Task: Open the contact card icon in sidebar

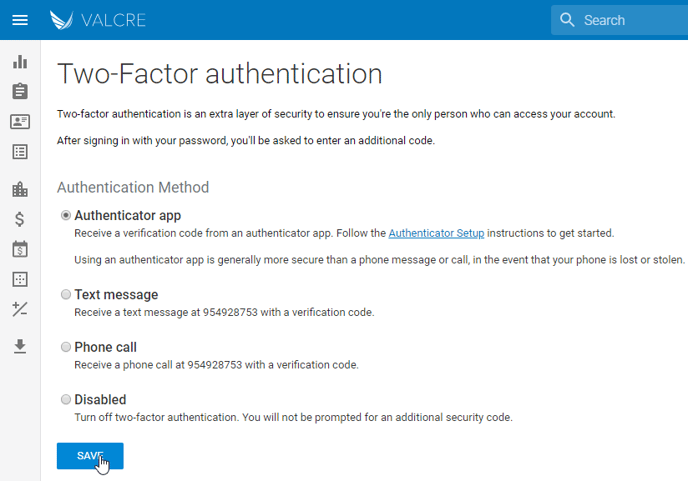Action: click(20, 122)
